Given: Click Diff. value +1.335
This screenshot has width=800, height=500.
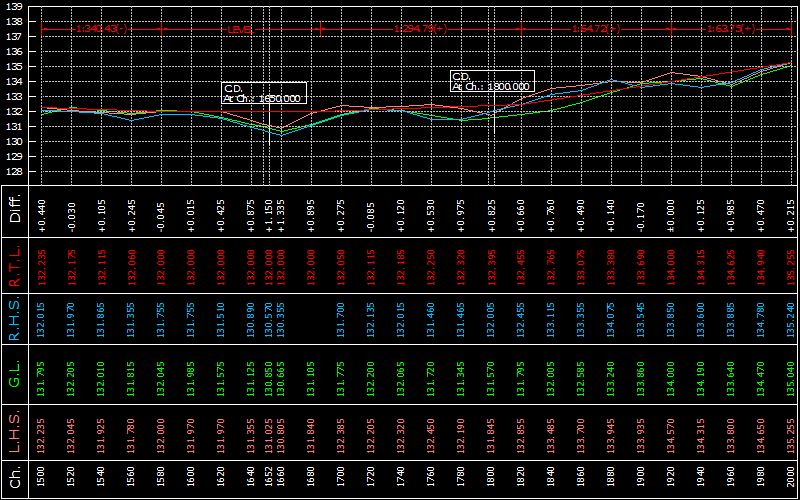Looking at the screenshot, I should 280,217.
